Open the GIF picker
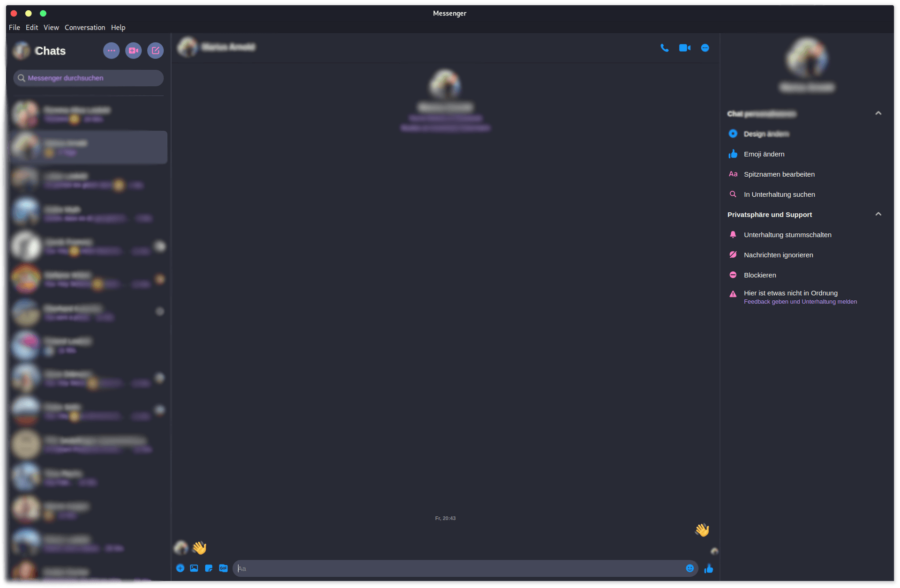Screen dimensions: 900x588 (223, 568)
